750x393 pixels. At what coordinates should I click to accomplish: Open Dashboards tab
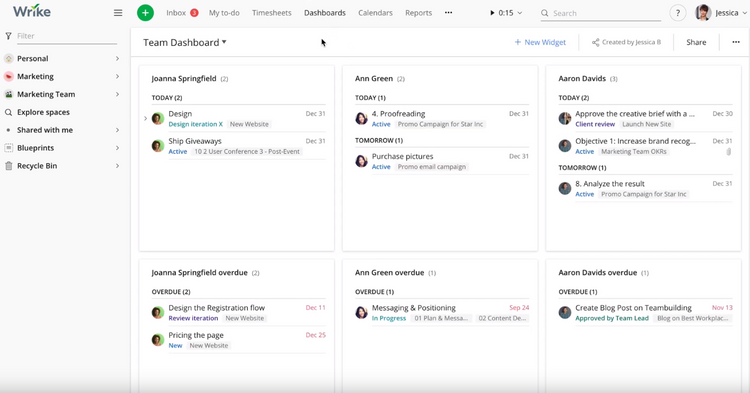[325, 13]
